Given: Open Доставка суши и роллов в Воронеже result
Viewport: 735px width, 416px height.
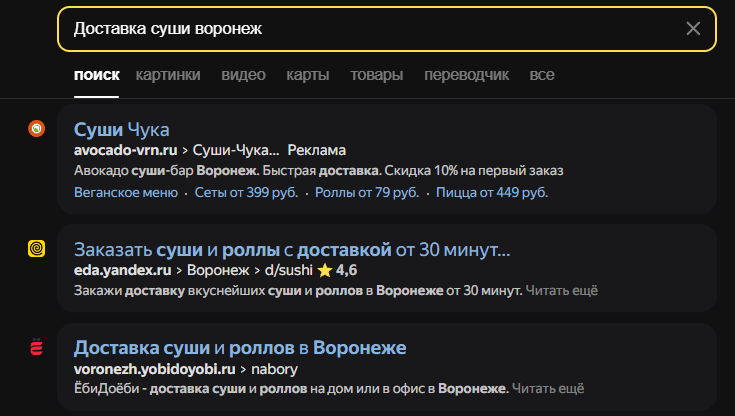Looking at the screenshot, I should 240,348.
